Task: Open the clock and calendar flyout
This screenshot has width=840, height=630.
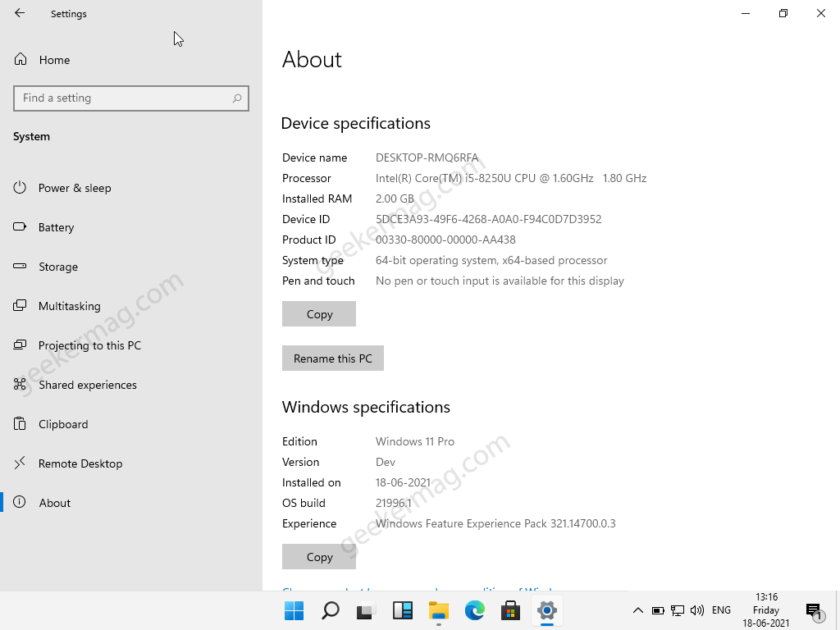Action: pyautogui.click(x=766, y=610)
